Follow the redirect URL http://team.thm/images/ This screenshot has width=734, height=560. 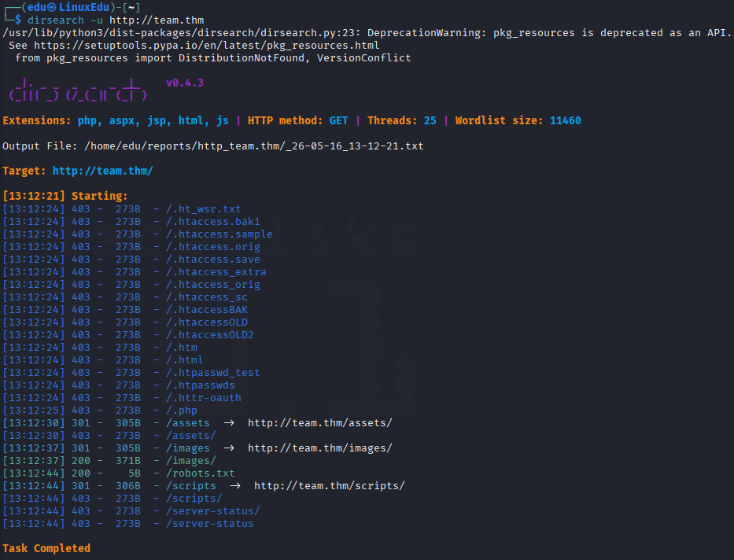[x=319, y=448]
